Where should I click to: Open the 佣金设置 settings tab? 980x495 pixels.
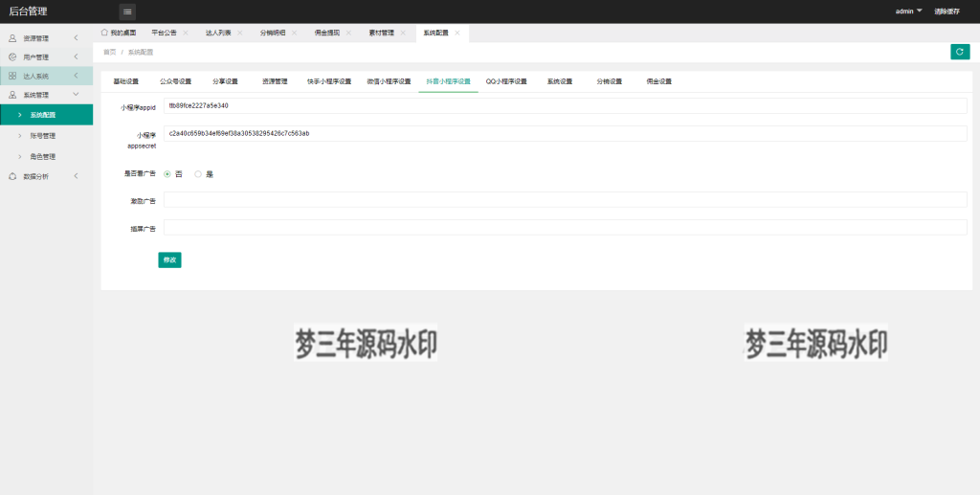(x=658, y=81)
